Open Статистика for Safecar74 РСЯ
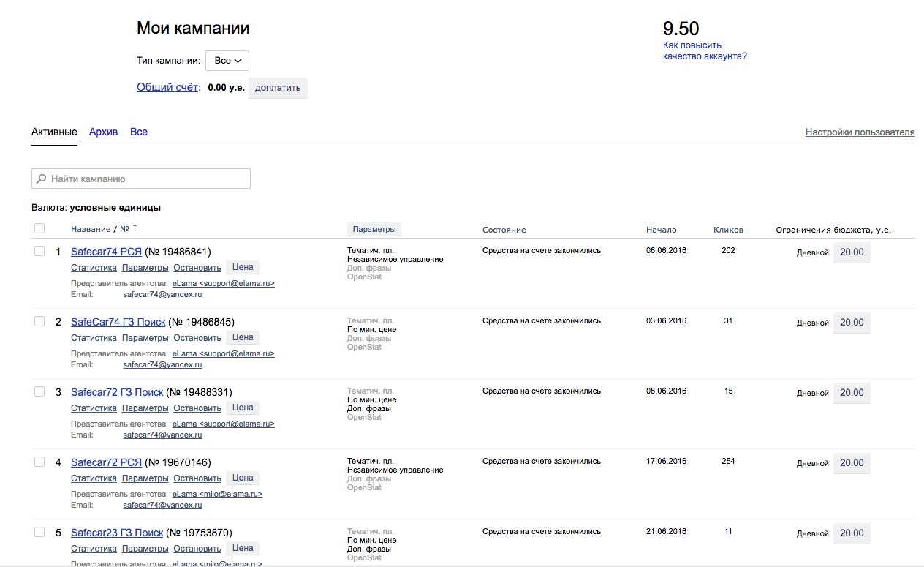Viewport: 924px width, 567px height. 94,268
